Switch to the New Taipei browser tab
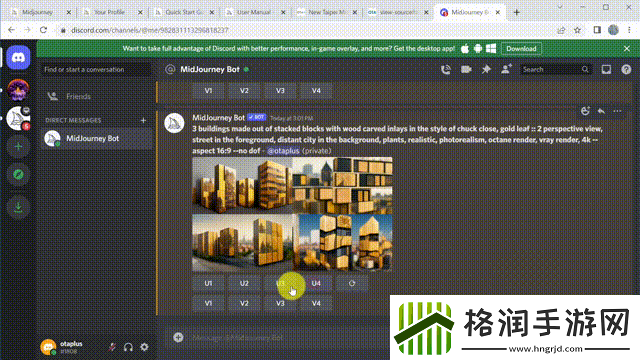This screenshot has width=640, height=360. click(327, 12)
